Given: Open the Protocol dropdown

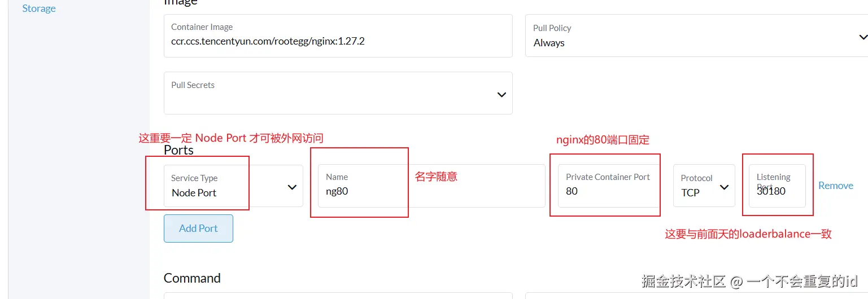Looking at the screenshot, I should click(704, 186).
